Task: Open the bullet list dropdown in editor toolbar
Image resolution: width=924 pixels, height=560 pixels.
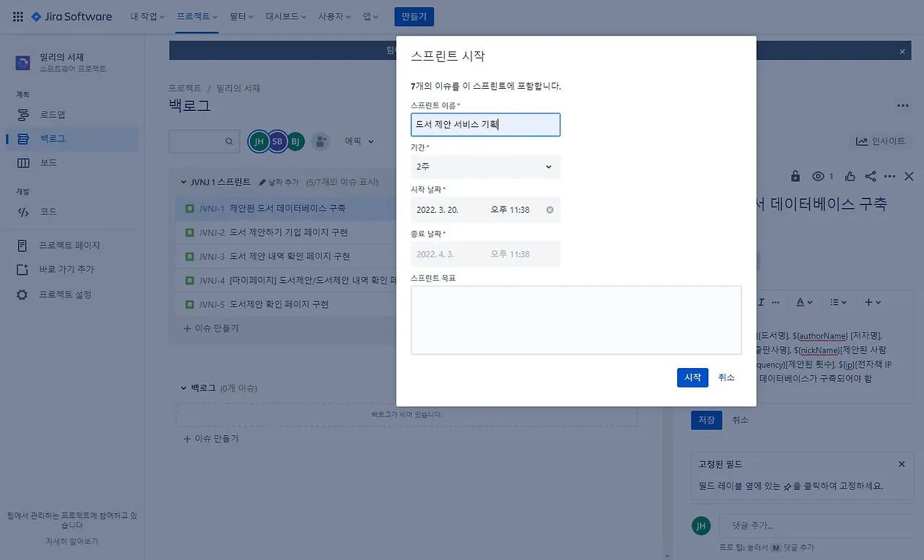Action: [x=838, y=302]
